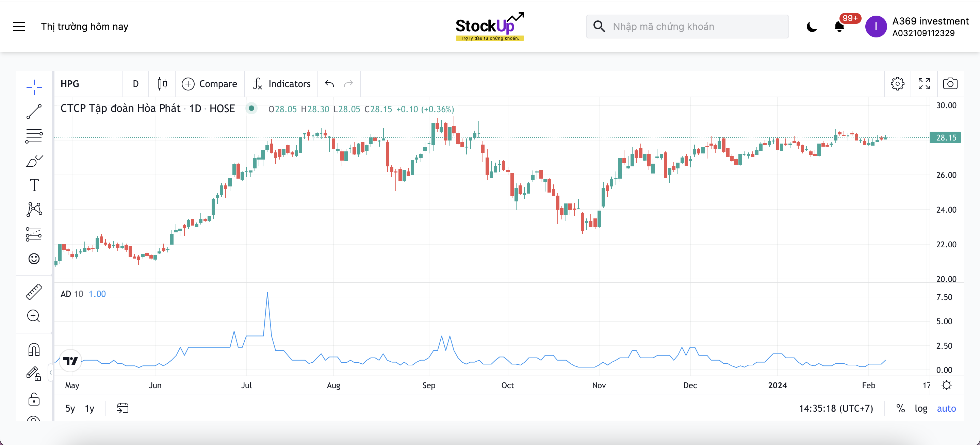Click the account number A032109112329
980x445 pixels.
[923, 33]
